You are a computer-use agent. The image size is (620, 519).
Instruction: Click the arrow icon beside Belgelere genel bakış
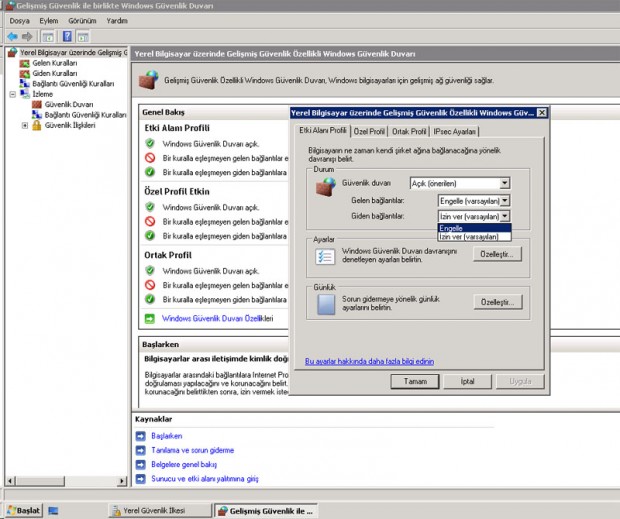140,464
